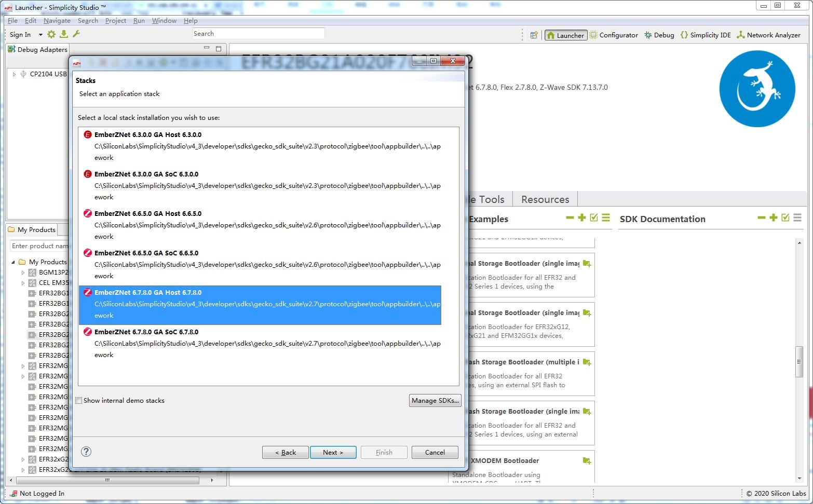Expand CP2104 USB debug adapter
Screen dimensions: 813x504
pos(14,74)
